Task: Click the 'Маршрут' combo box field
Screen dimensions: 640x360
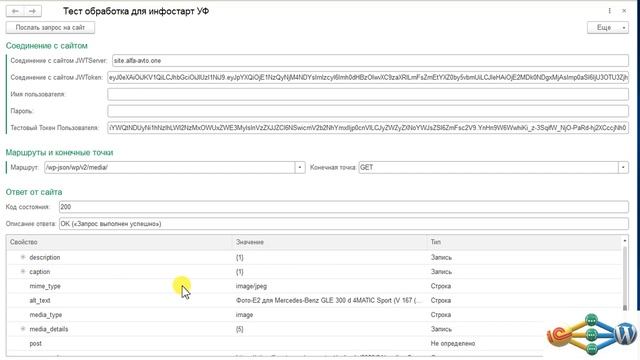Action: coord(169,167)
